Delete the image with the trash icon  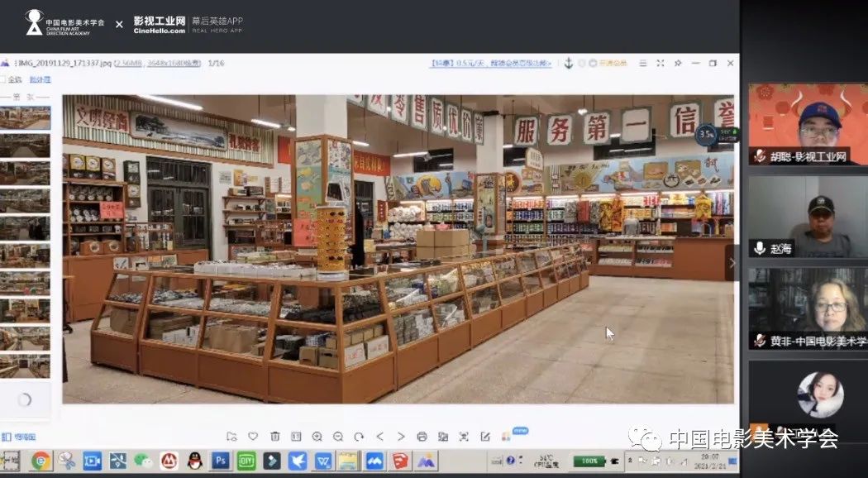[274, 436]
